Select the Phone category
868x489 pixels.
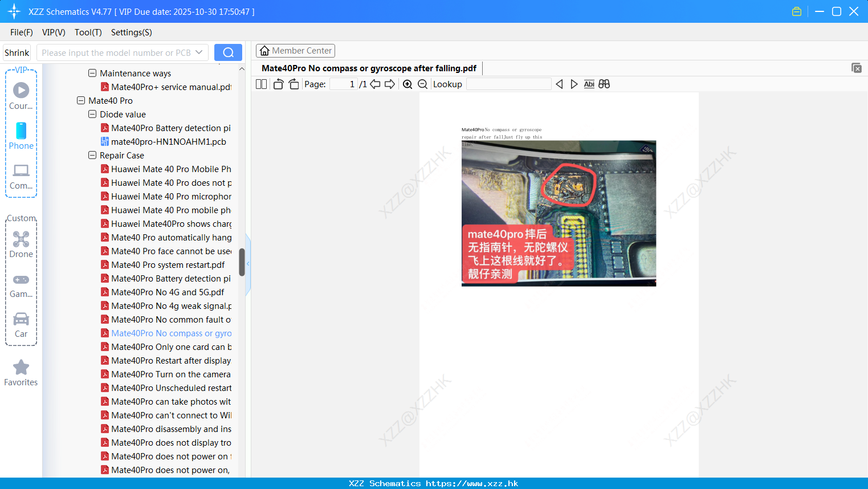click(x=21, y=136)
